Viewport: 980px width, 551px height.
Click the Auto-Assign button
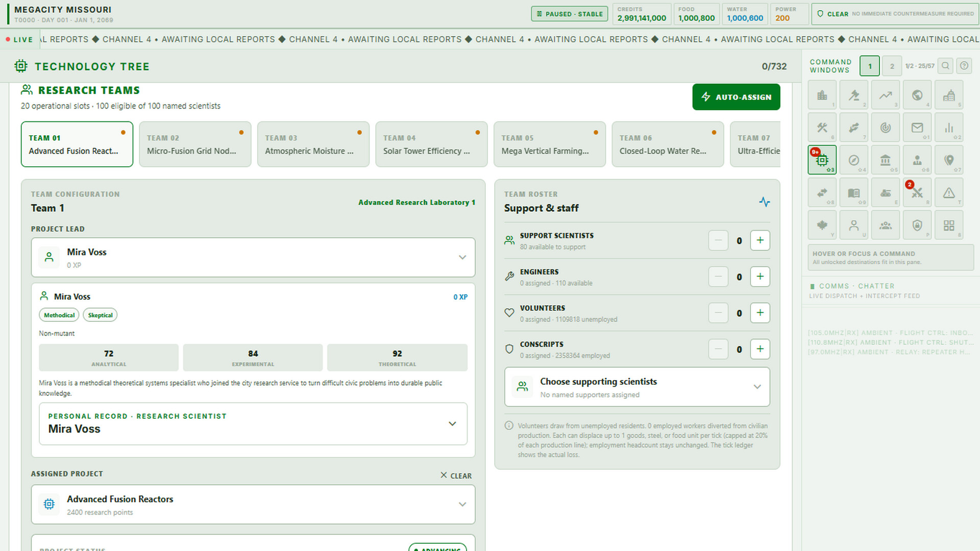[x=736, y=97]
